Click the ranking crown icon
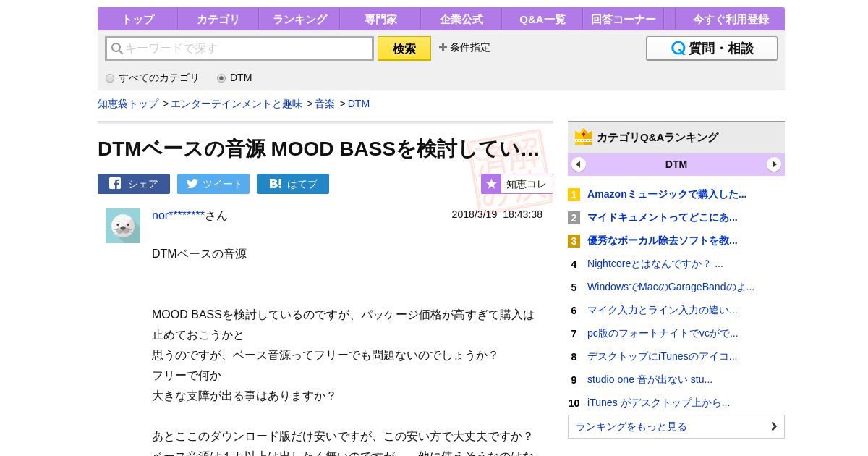 coord(584,137)
